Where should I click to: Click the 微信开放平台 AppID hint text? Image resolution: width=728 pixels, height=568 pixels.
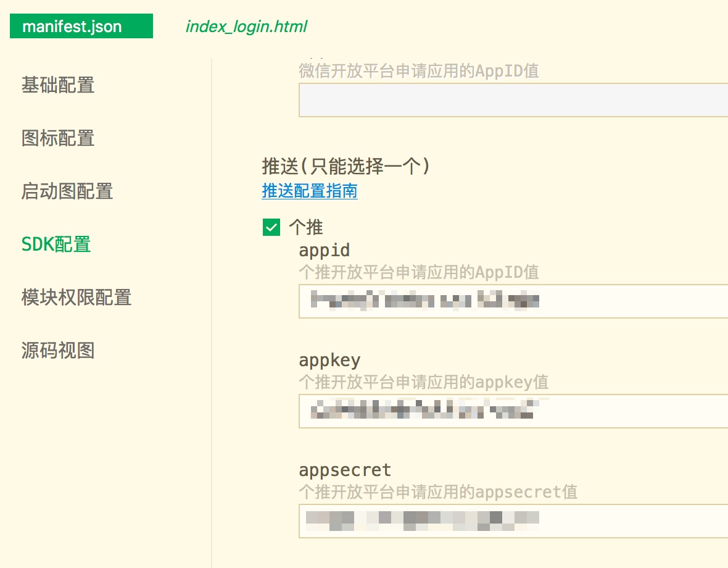[418, 71]
